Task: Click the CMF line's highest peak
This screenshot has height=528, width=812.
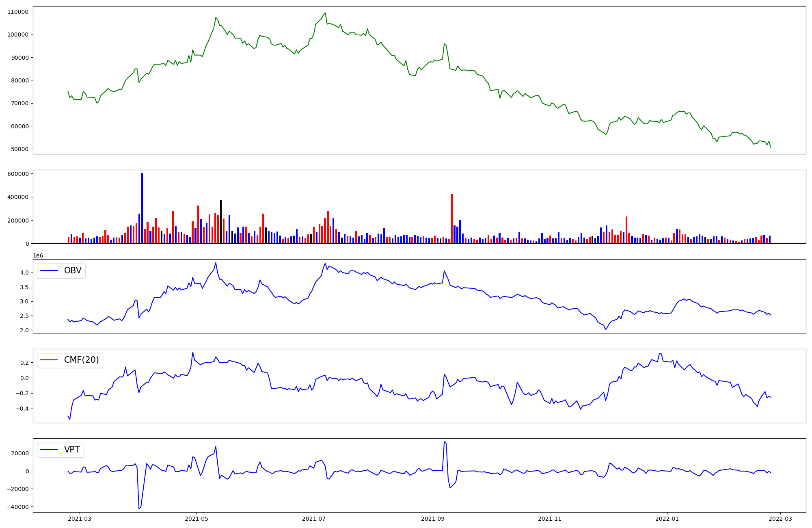Action: coord(193,352)
